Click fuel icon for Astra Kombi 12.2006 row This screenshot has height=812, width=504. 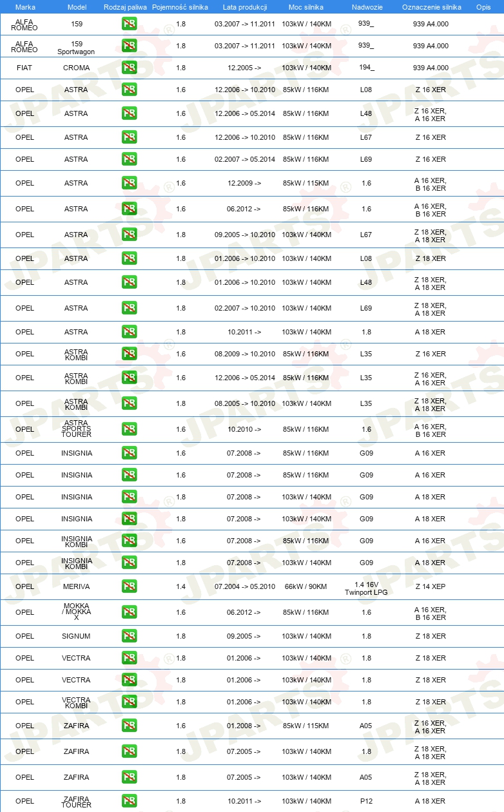130,378
